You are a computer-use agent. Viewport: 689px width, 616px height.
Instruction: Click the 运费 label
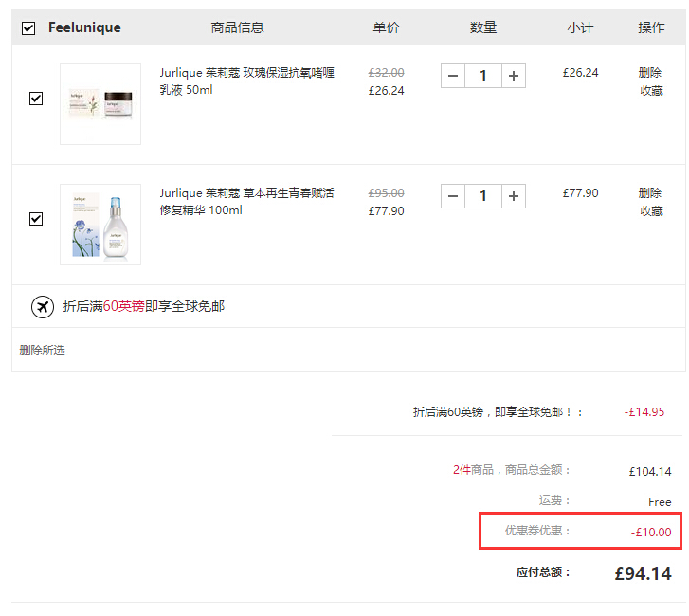pyautogui.click(x=554, y=500)
